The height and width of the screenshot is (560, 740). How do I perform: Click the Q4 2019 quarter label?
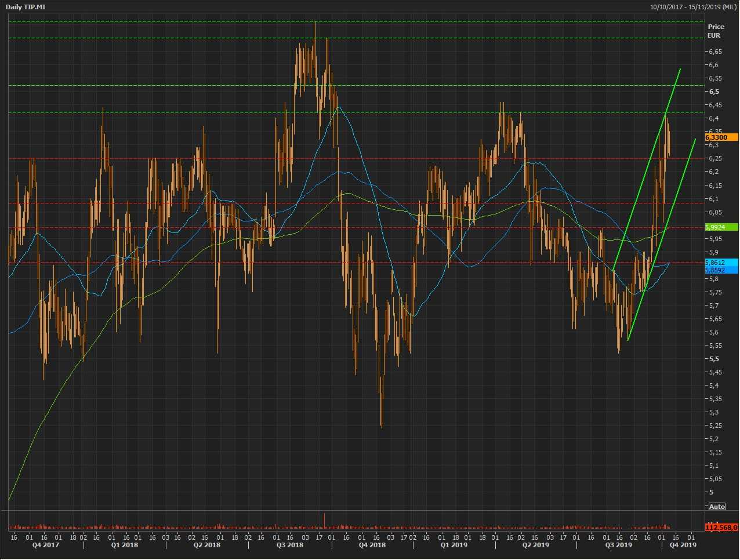click(x=683, y=545)
